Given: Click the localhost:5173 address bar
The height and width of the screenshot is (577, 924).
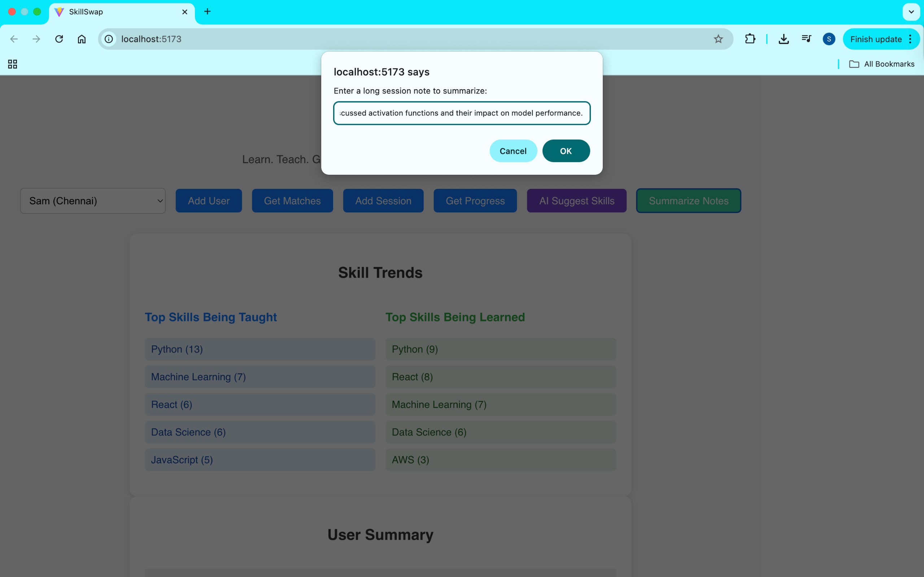Looking at the screenshot, I should (382, 39).
